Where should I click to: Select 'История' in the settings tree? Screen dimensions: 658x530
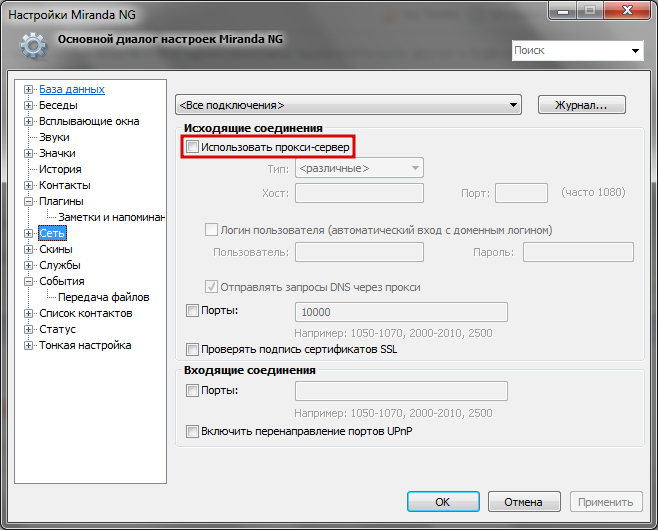point(60,169)
